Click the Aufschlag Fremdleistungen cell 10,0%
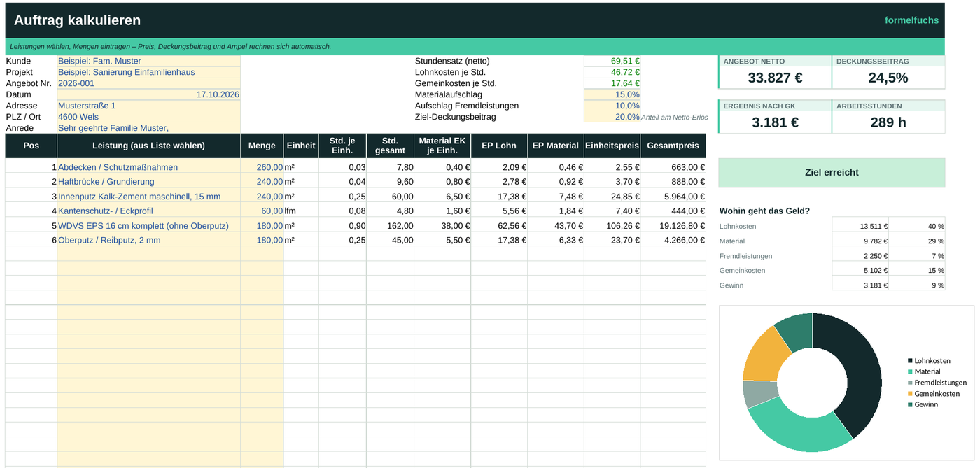980x468 pixels. 612,106
